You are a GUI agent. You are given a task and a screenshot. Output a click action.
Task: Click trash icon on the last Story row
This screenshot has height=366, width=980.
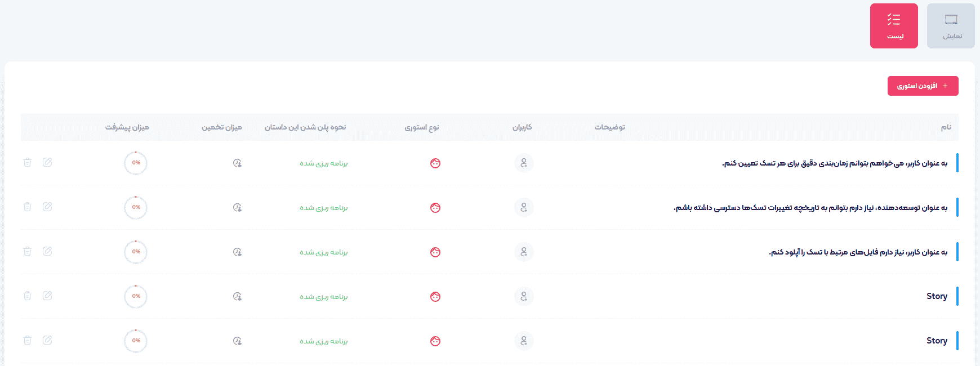[27, 340]
